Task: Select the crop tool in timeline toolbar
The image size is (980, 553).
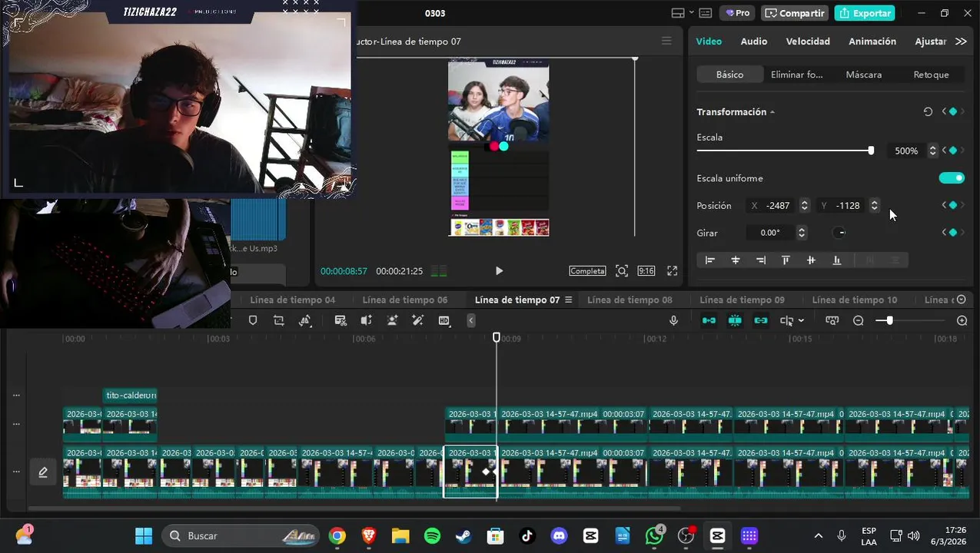Action: (x=279, y=320)
